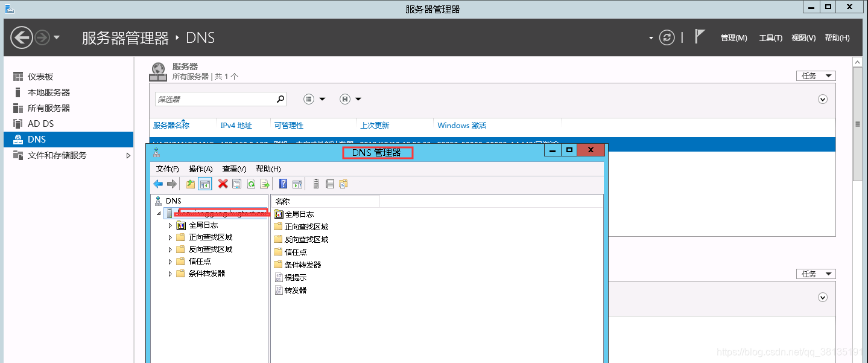This screenshot has width=868, height=363.
Task: Select 正向查找区域 folder in the right pane
Action: point(301,227)
